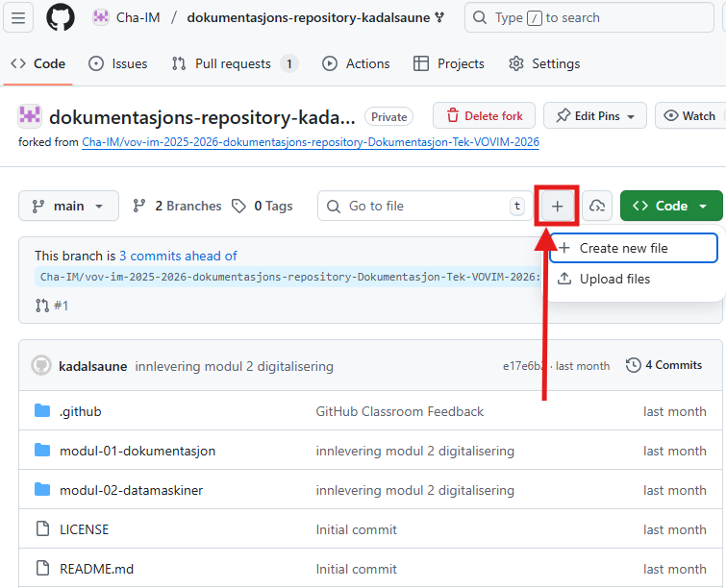Screen dimensions: 726x588
Task: Open GitHub Classroom Feedback commit message
Action: coord(400,411)
